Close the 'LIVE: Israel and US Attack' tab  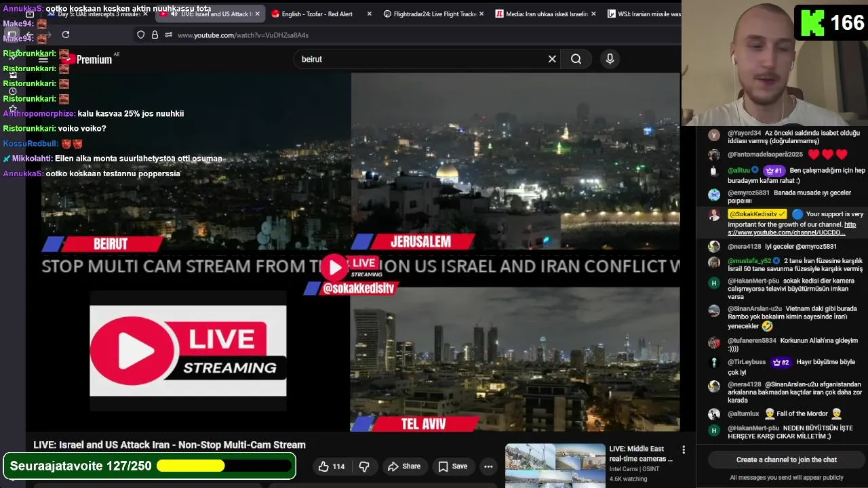(257, 14)
